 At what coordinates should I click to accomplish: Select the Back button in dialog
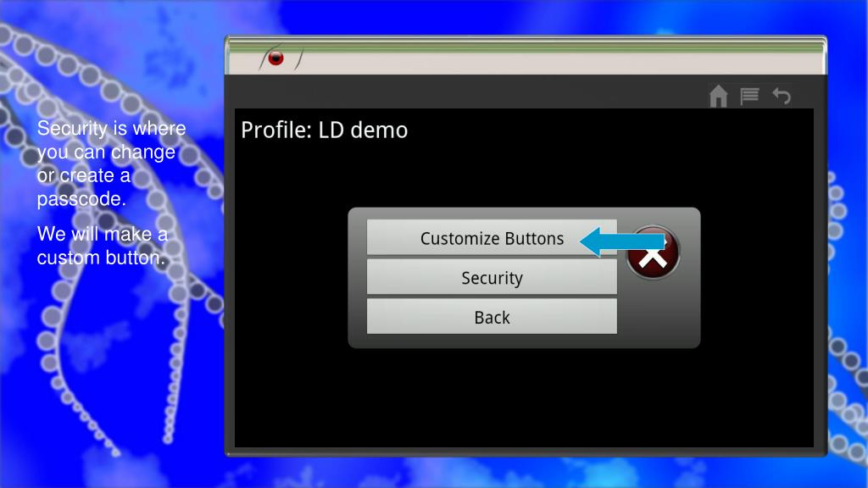pyautogui.click(x=492, y=317)
